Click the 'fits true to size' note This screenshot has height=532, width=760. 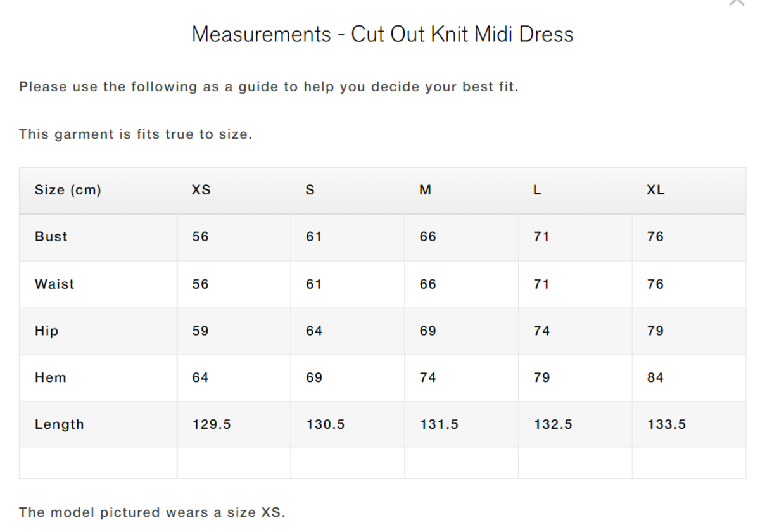pyautogui.click(x=136, y=134)
